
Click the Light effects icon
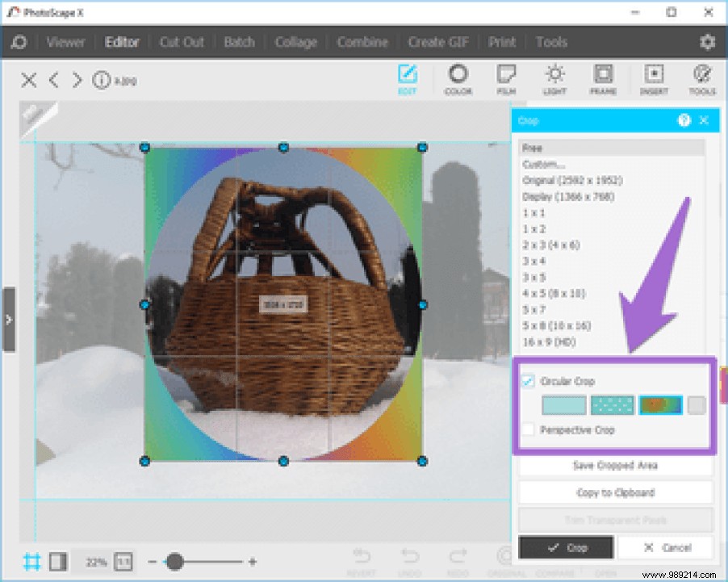(x=555, y=79)
